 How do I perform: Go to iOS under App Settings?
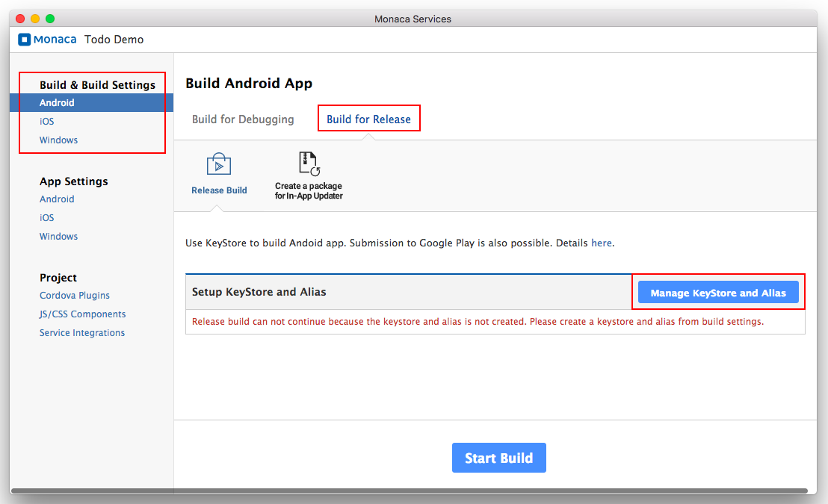click(47, 218)
